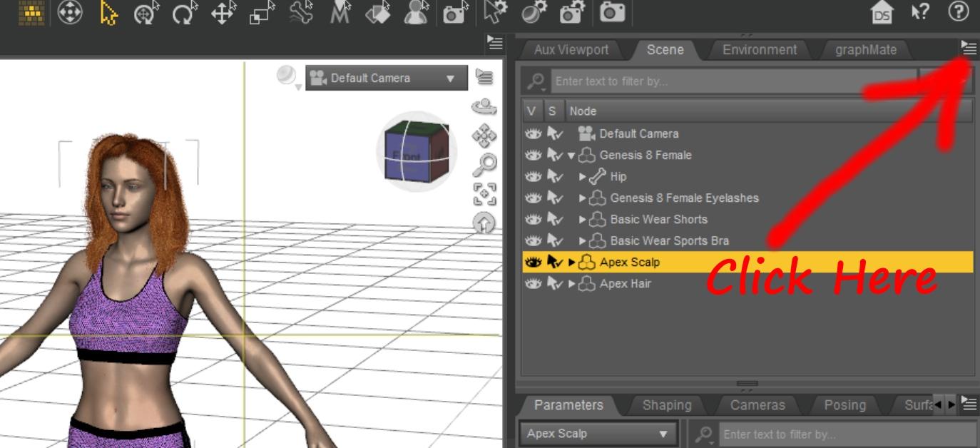Click the Scene filter text field
Viewport: 980px width, 448px height.
pos(733,81)
